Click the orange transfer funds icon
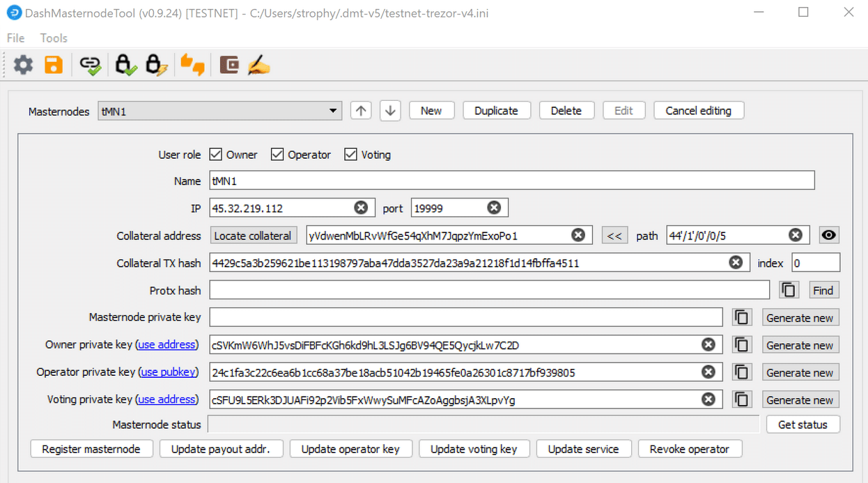 [192, 65]
